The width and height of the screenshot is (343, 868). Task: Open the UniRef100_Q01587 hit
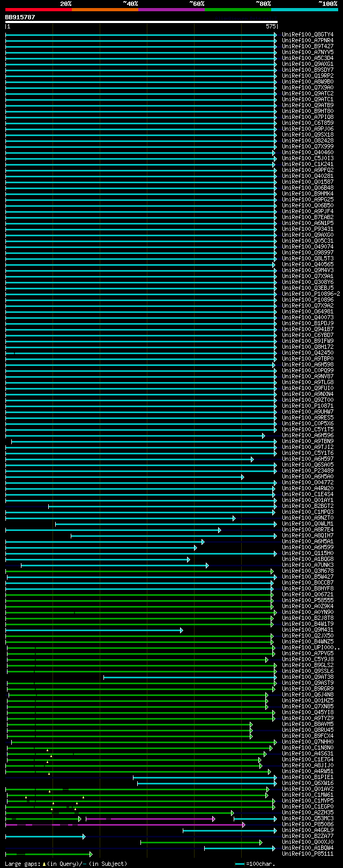pos(308,182)
